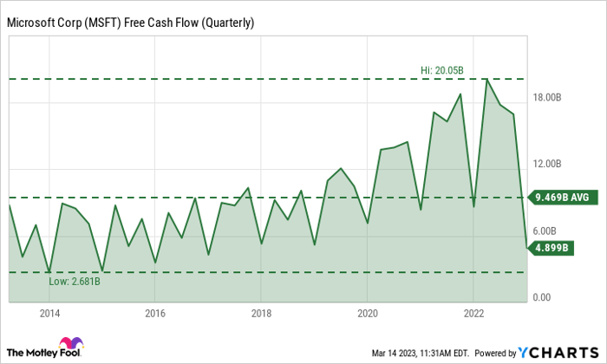The height and width of the screenshot is (364, 607).
Task: Click the Low: 2.681B label
Action: click(x=75, y=281)
